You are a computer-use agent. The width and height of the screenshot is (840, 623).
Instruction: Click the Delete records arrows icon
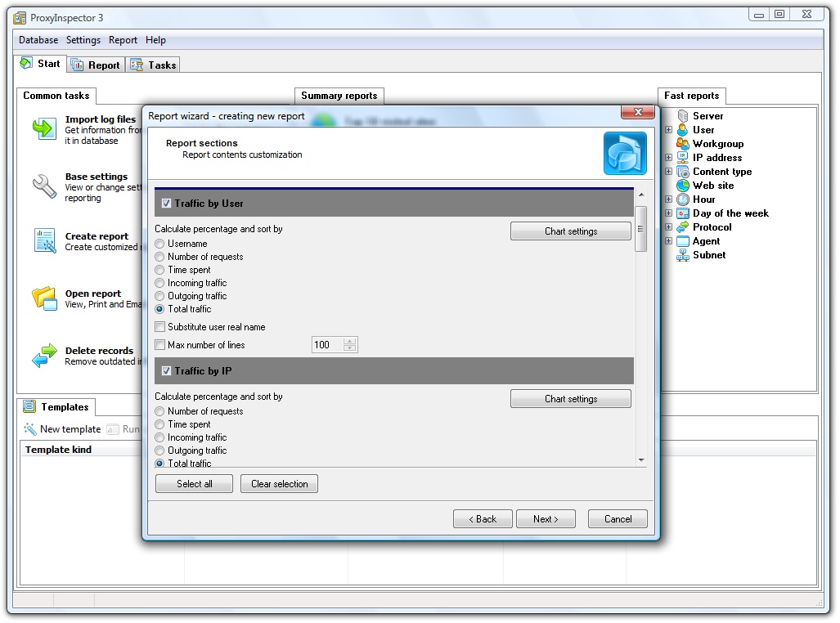tap(44, 355)
